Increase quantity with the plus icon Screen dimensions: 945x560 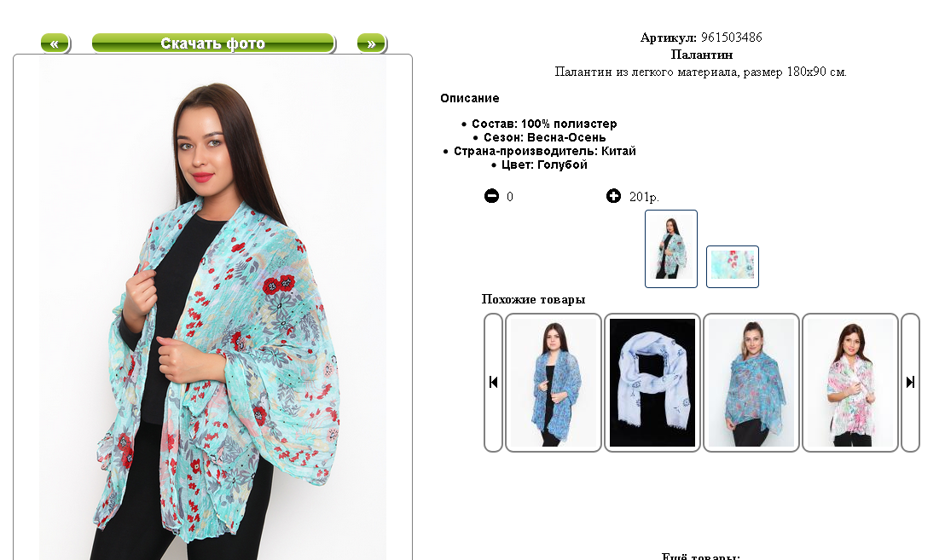point(613,196)
